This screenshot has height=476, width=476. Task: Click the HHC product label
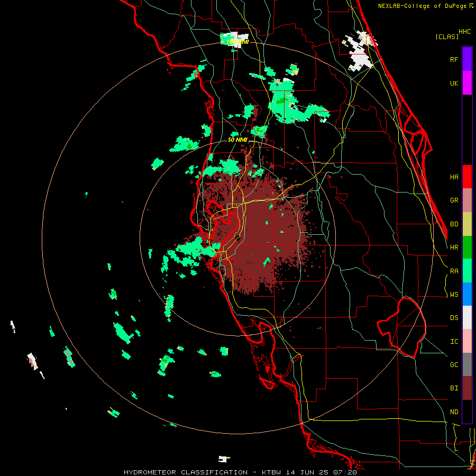(465, 32)
